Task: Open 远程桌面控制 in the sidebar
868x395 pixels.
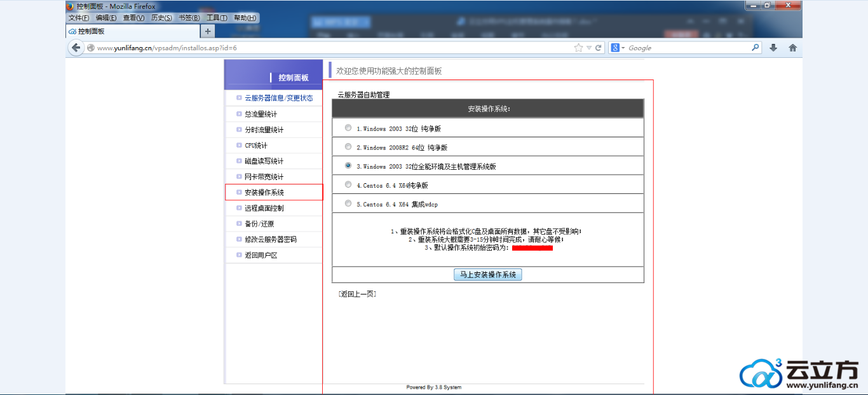Action: 264,208
